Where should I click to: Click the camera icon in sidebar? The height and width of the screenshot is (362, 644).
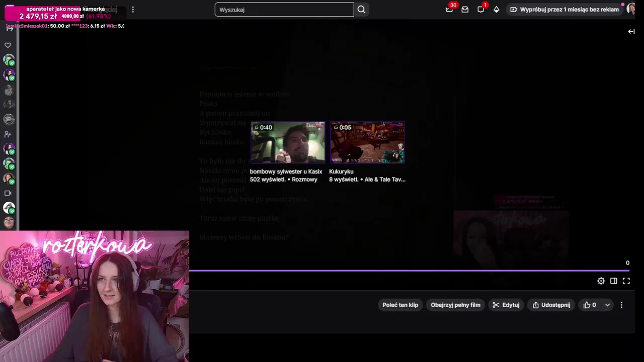point(8,193)
